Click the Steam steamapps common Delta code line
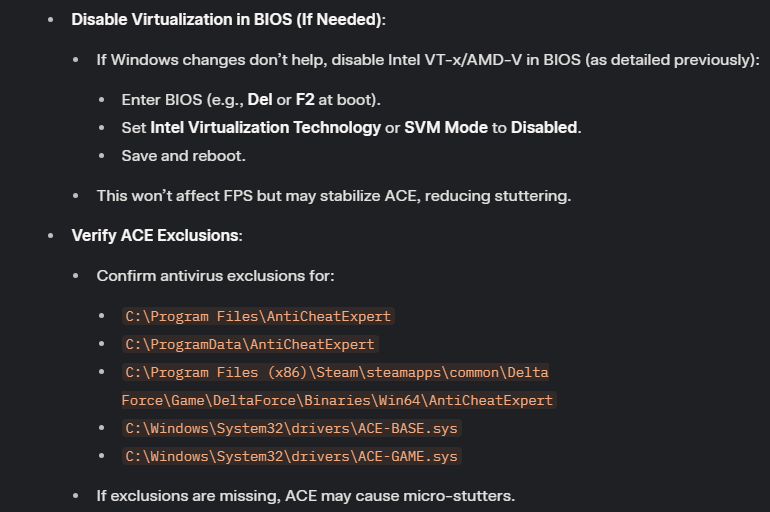The width and height of the screenshot is (770, 512). click(x=336, y=372)
